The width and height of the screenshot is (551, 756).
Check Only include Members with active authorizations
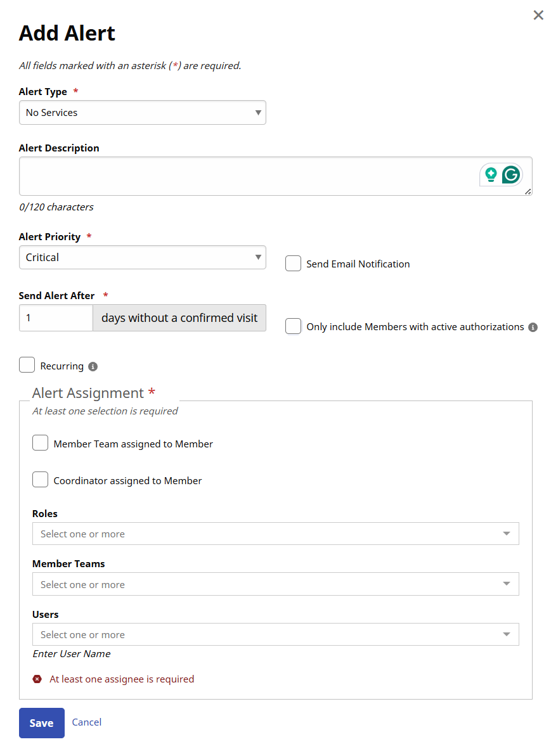tap(293, 326)
